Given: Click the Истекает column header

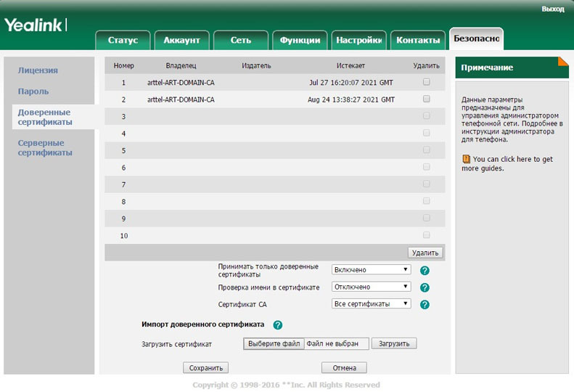Looking at the screenshot, I should pos(350,65).
